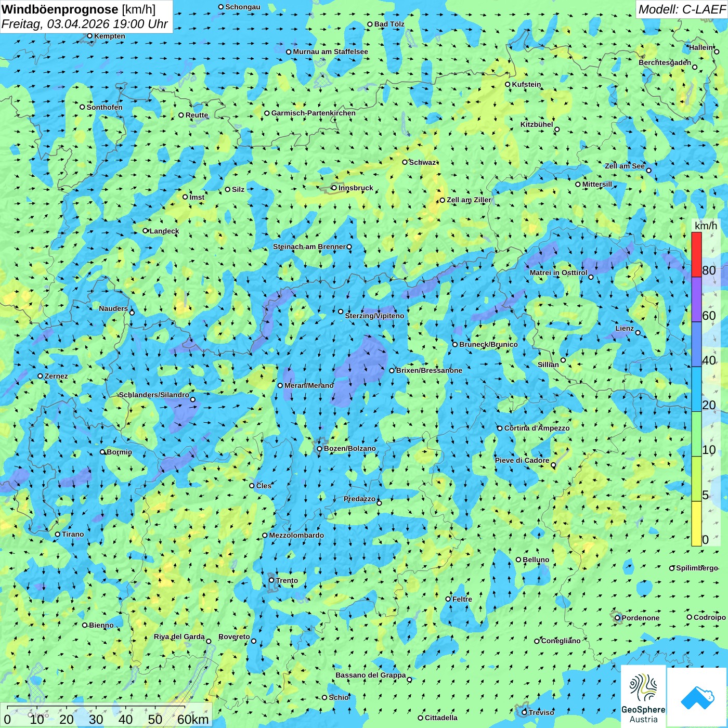Click the 60km scale bar label

pyautogui.click(x=193, y=719)
